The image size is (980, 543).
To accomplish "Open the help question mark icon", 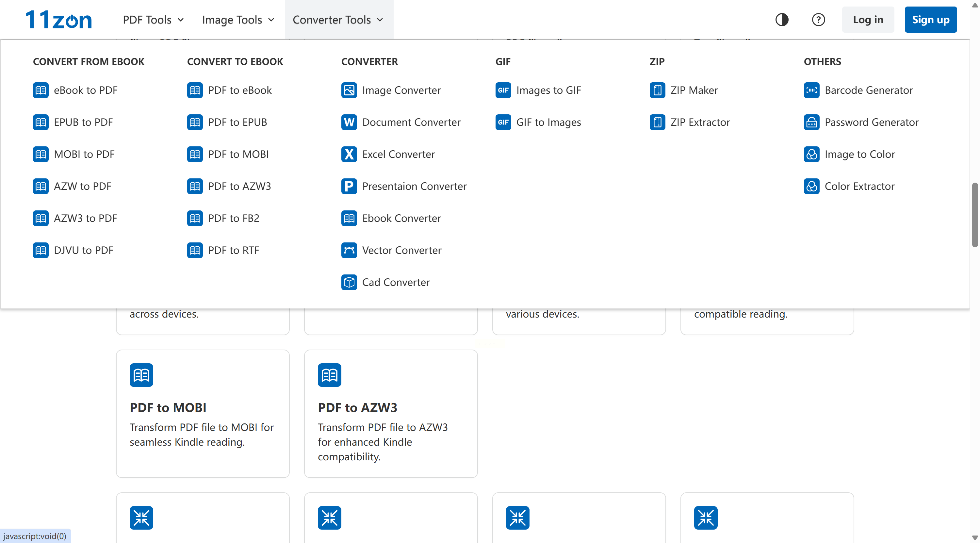I will pos(818,19).
